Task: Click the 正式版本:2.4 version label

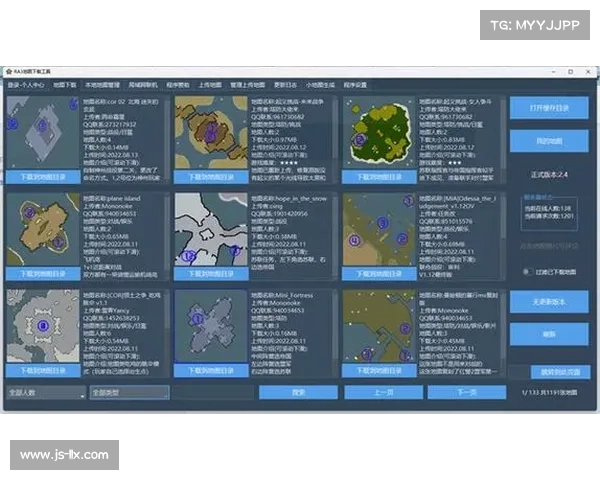Action: [x=549, y=175]
